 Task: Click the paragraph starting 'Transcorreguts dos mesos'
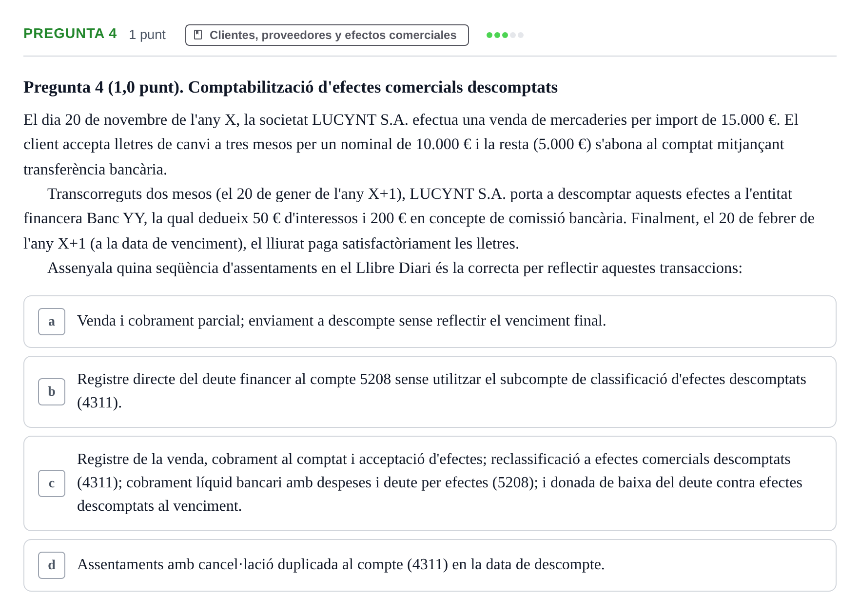click(419, 219)
